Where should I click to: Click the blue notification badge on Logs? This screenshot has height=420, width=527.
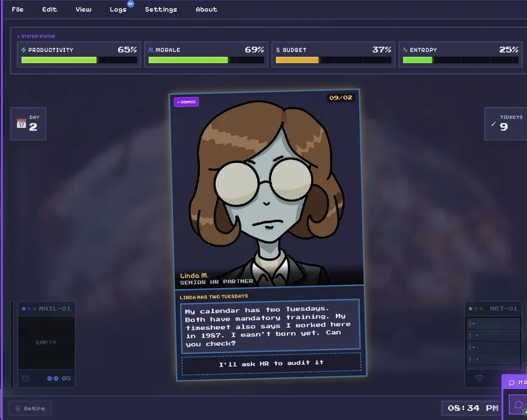pyautogui.click(x=131, y=4)
